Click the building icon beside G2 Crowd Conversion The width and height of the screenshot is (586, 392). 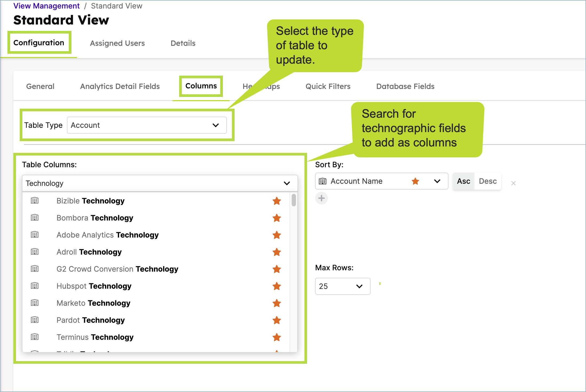tap(35, 269)
